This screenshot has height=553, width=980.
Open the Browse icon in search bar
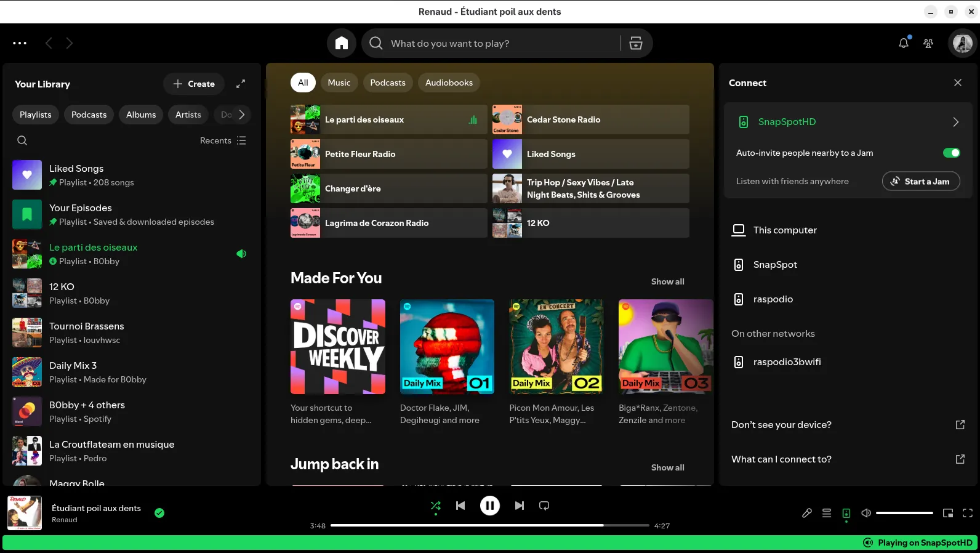click(636, 43)
